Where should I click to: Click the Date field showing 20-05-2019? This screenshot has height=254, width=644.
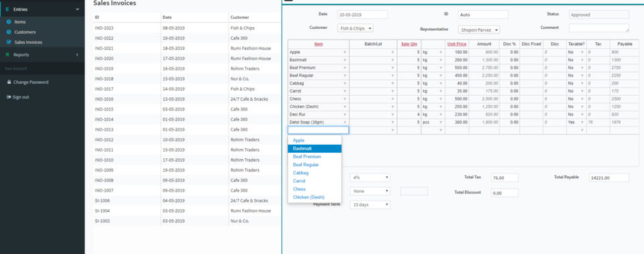(363, 14)
